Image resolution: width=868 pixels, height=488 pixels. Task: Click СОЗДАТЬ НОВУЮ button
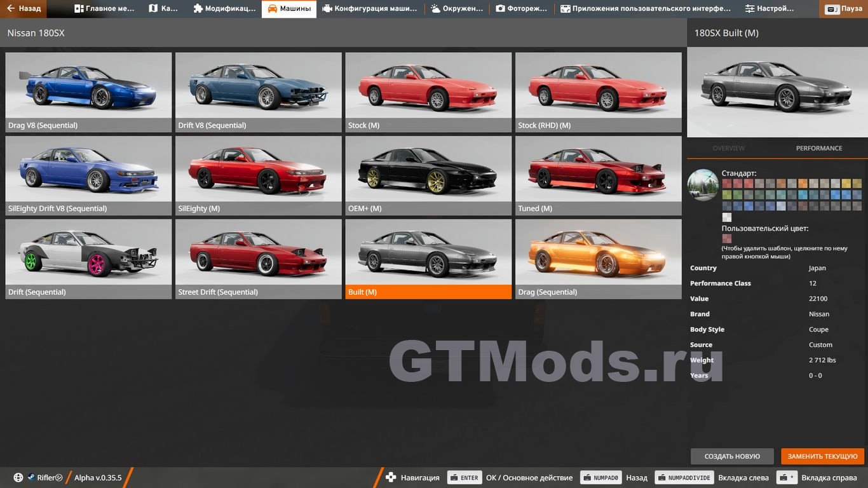point(732,456)
